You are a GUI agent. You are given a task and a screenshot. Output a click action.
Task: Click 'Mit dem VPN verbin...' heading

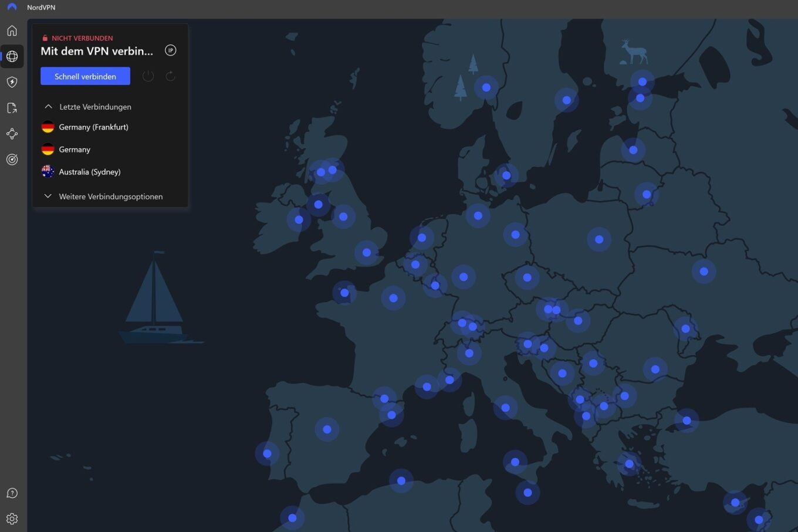click(x=97, y=51)
